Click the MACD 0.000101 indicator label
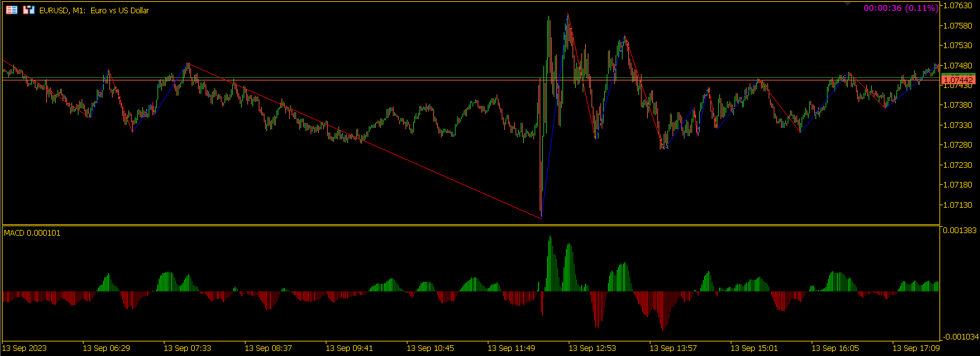980x356 pixels. point(32,233)
